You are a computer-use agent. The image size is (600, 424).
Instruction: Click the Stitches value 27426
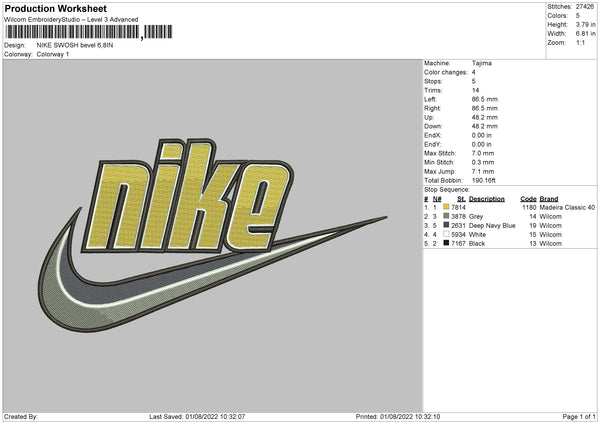[585, 7]
